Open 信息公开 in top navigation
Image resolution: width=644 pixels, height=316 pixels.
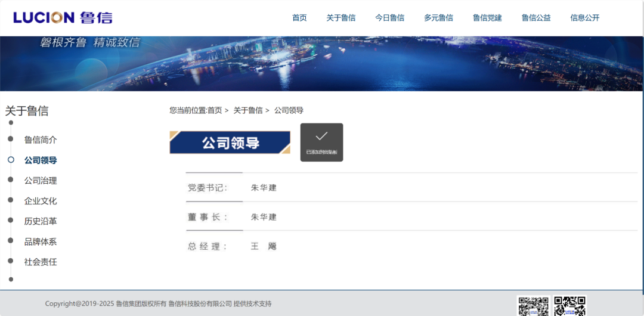(585, 18)
